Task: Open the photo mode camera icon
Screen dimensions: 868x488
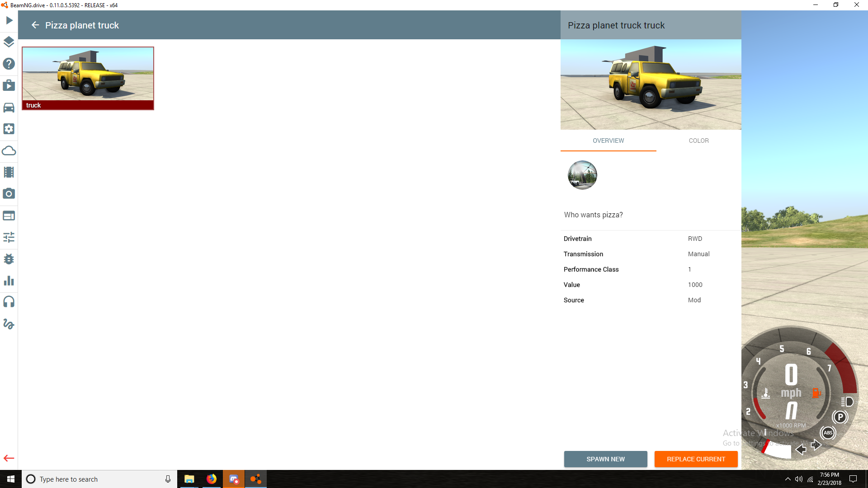Action: tap(9, 194)
